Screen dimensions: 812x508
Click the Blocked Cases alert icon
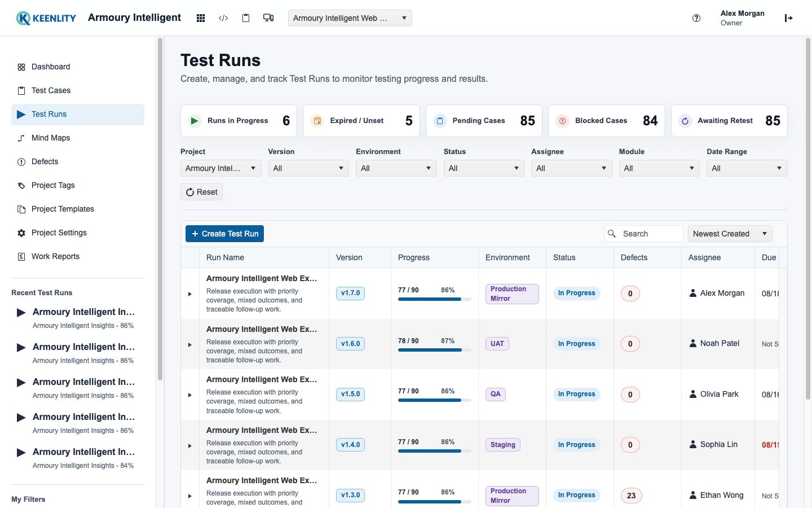[563, 121]
